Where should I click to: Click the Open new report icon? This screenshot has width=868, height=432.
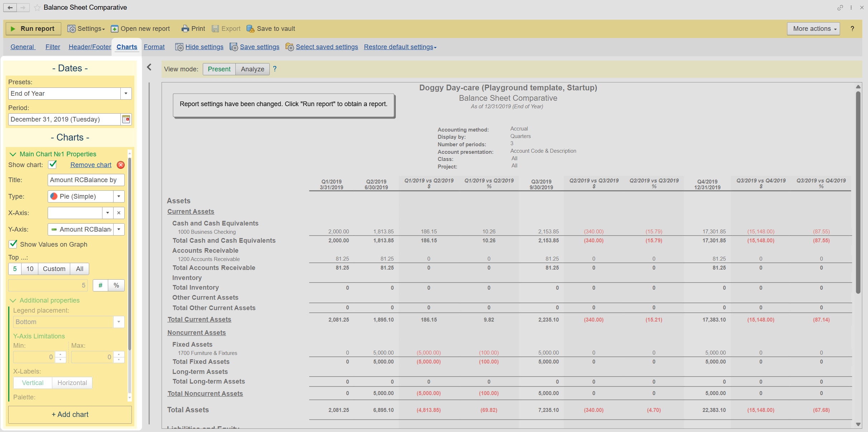tap(115, 29)
